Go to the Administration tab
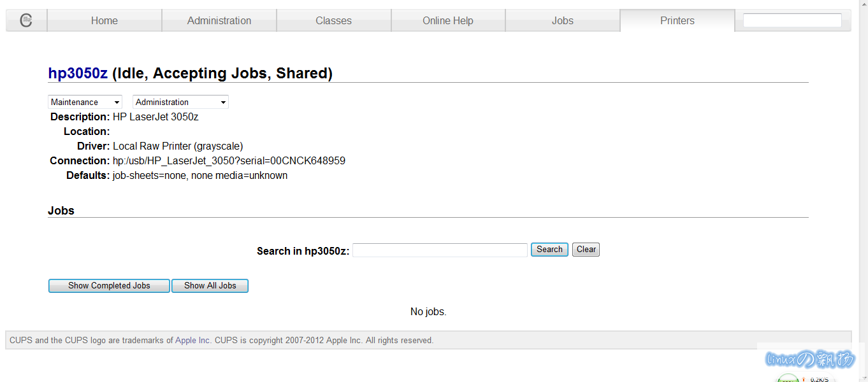Viewport: 868px width, 382px height. point(219,20)
